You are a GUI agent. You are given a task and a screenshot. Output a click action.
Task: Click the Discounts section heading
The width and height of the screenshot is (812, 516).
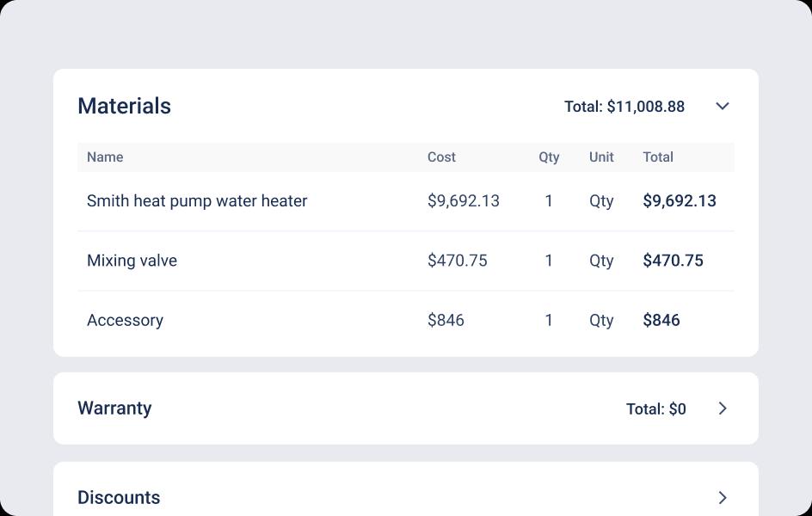point(119,497)
